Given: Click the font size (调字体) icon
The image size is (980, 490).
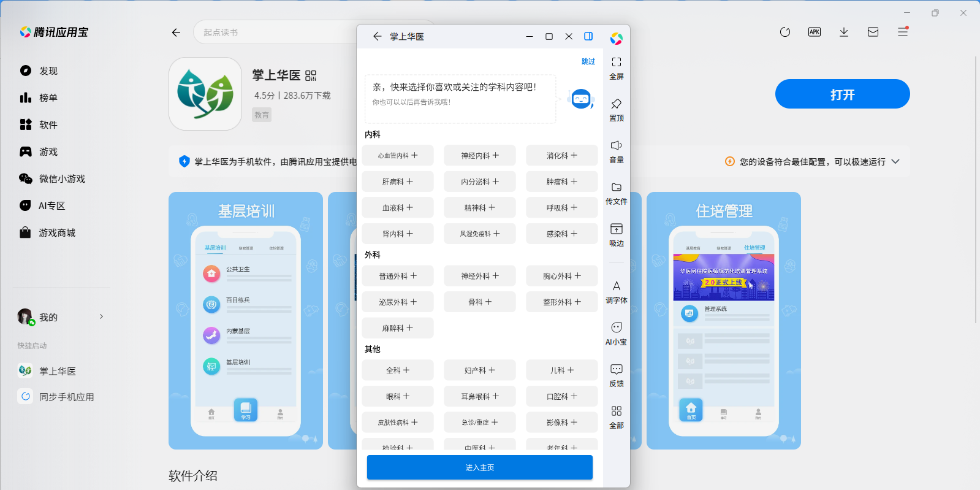Looking at the screenshot, I should point(616,286).
